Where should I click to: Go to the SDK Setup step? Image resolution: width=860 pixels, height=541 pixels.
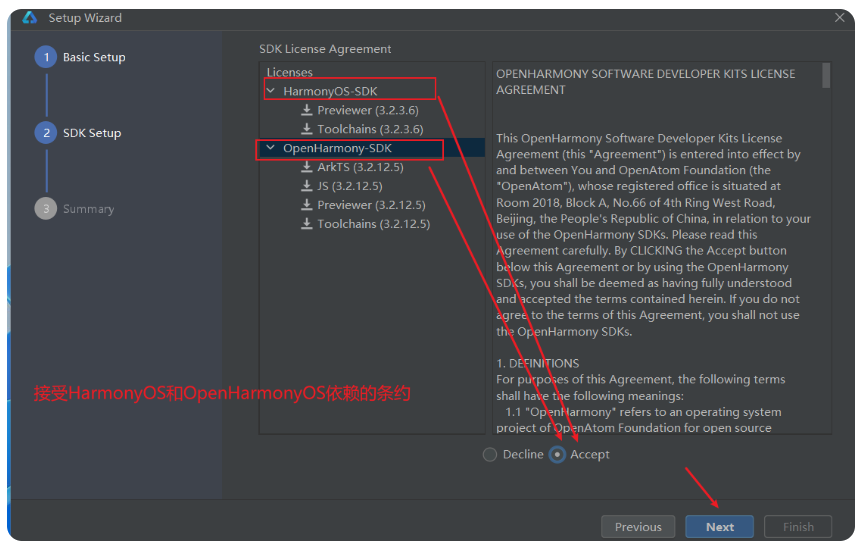click(x=92, y=133)
